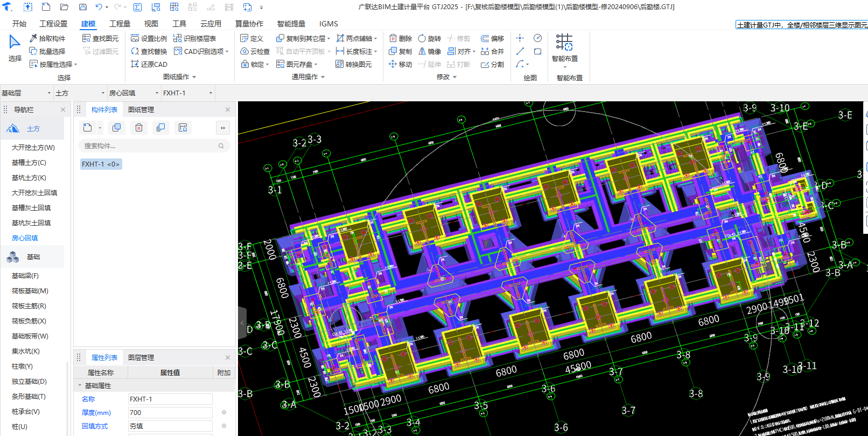Click 设置比例 set scale
The width and height of the screenshot is (868, 436).
[x=149, y=38]
